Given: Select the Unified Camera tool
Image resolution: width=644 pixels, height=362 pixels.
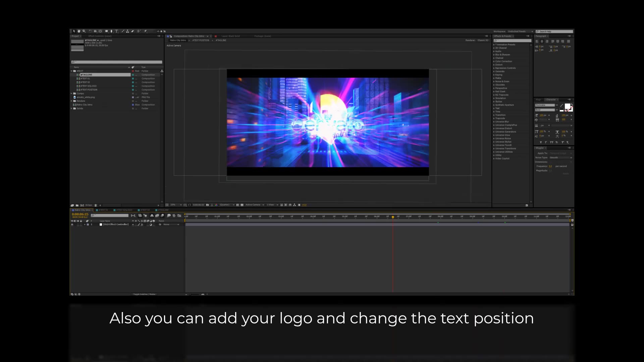Looking at the screenshot, I should point(95,31).
